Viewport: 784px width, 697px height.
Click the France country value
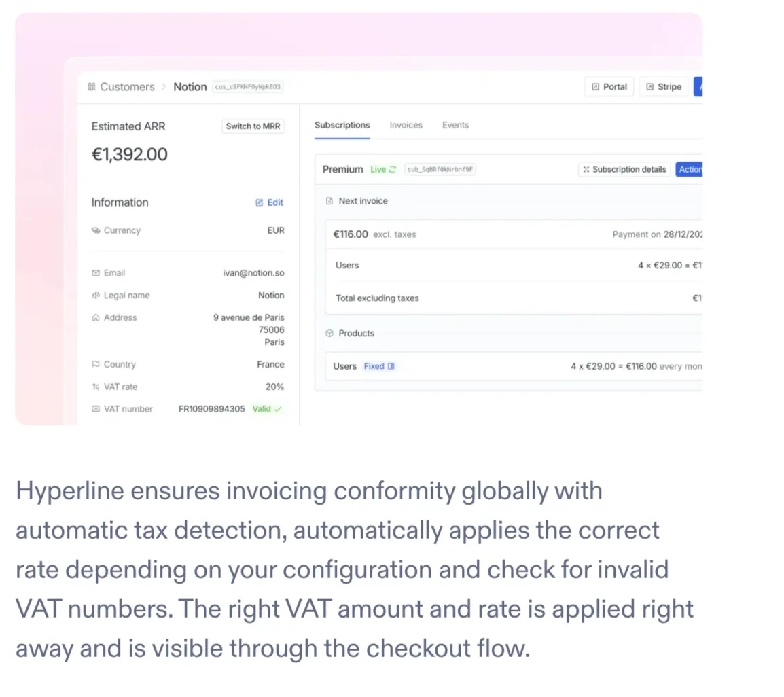click(270, 365)
